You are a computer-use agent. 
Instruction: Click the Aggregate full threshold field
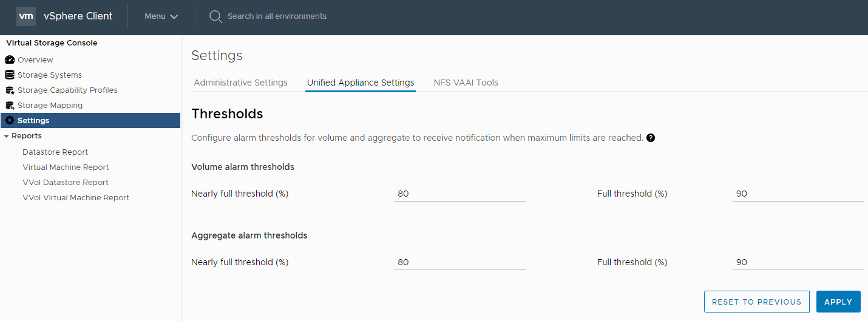798,262
